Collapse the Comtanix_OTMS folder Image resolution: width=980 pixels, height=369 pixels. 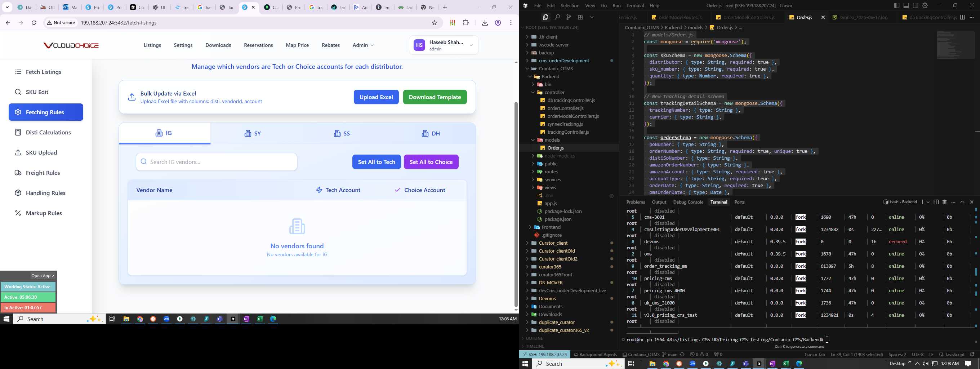569,68
